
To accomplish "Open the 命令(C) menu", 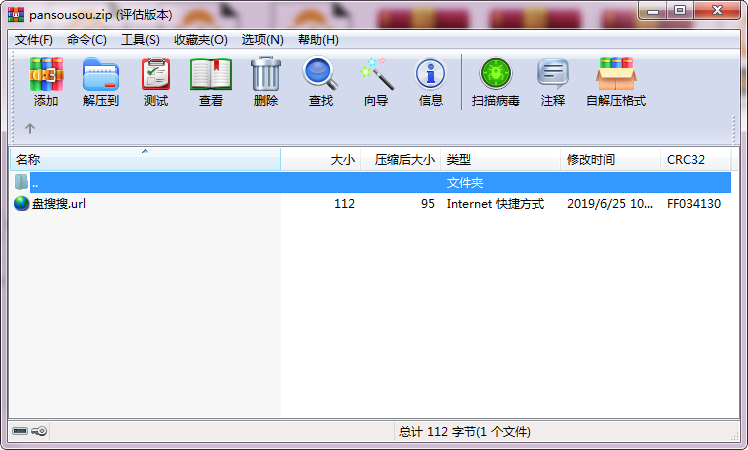I will (86, 40).
